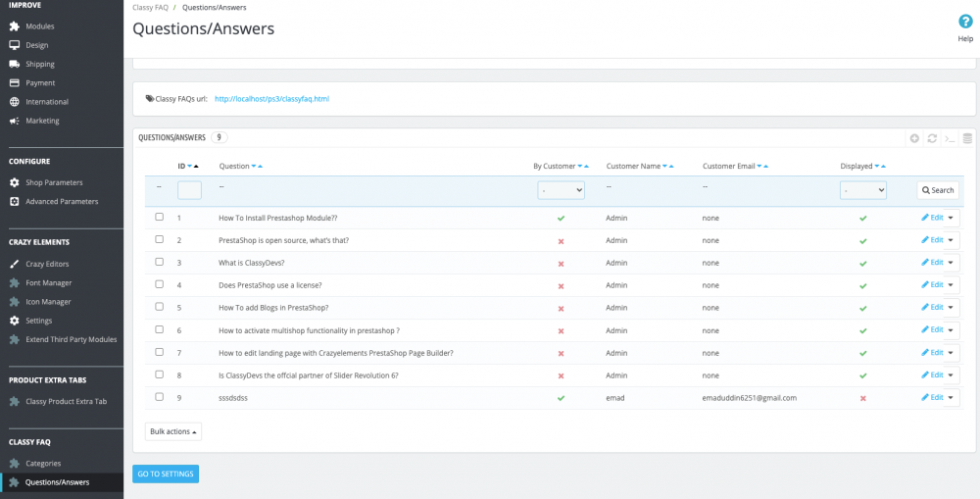Image resolution: width=980 pixels, height=499 pixels.
Task: Click the Advanced Parameters gear icon
Action: 15,201
